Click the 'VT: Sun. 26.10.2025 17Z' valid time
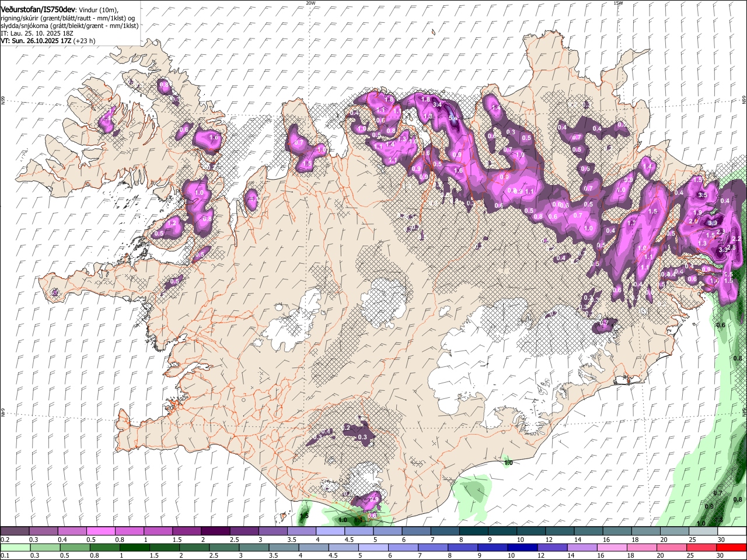The image size is (747, 560). pyautogui.click(x=36, y=41)
